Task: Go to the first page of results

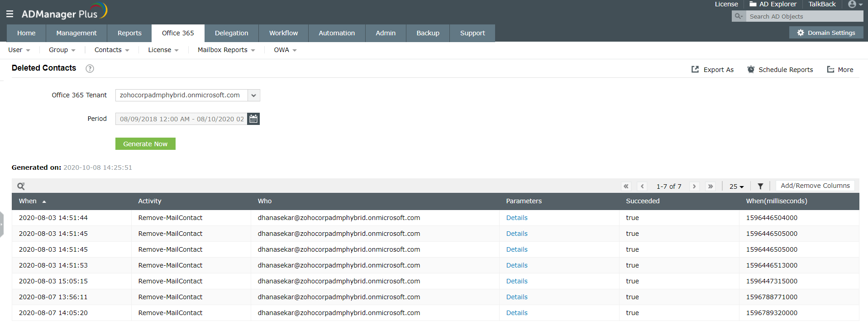Action: 626,186
